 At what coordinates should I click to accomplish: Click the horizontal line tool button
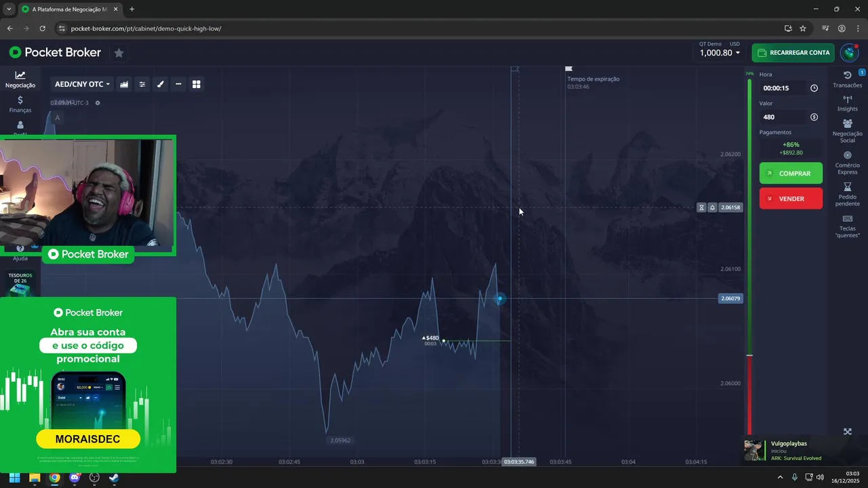point(178,84)
